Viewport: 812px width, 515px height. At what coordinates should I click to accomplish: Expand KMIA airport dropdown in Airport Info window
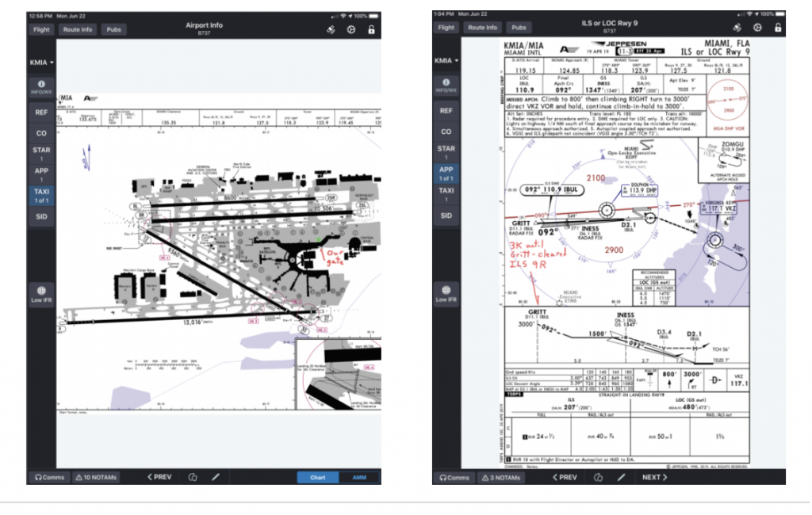coord(41,63)
